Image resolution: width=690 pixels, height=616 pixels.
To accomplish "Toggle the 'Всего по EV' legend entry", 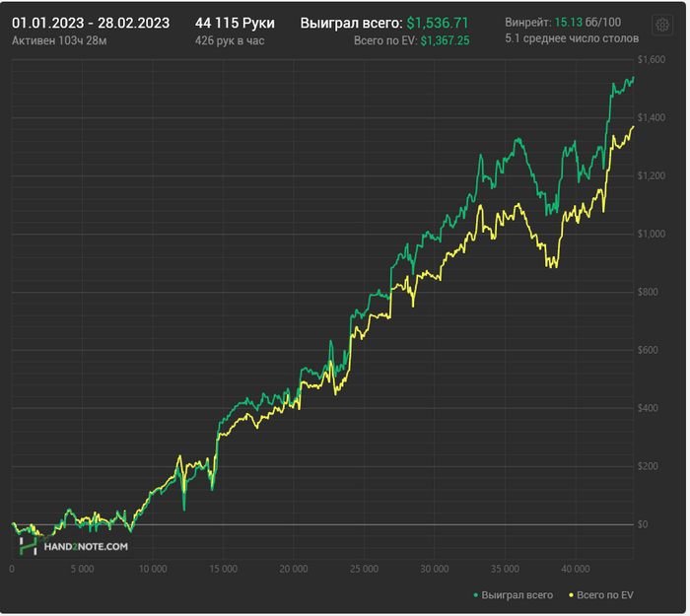I will 600,595.
